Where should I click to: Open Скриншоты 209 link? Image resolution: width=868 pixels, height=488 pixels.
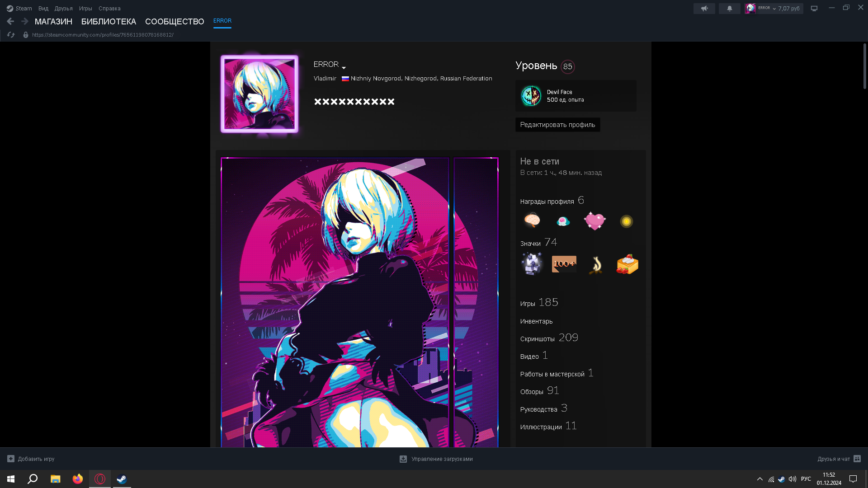[549, 338]
